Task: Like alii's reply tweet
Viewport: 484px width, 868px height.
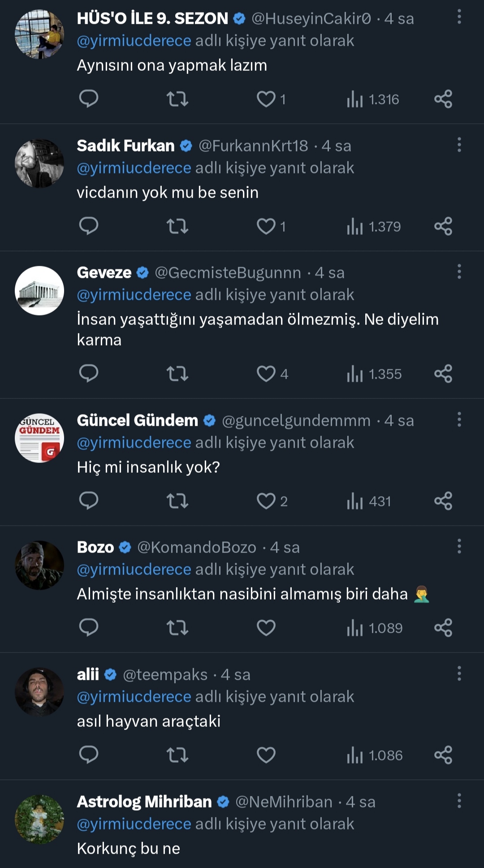Action: pos(266,755)
